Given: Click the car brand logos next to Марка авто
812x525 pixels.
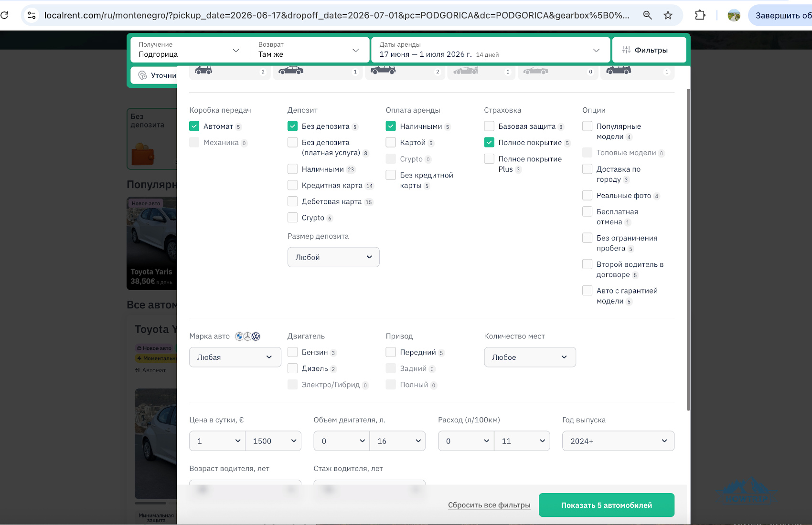Looking at the screenshot, I should pos(247,336).
